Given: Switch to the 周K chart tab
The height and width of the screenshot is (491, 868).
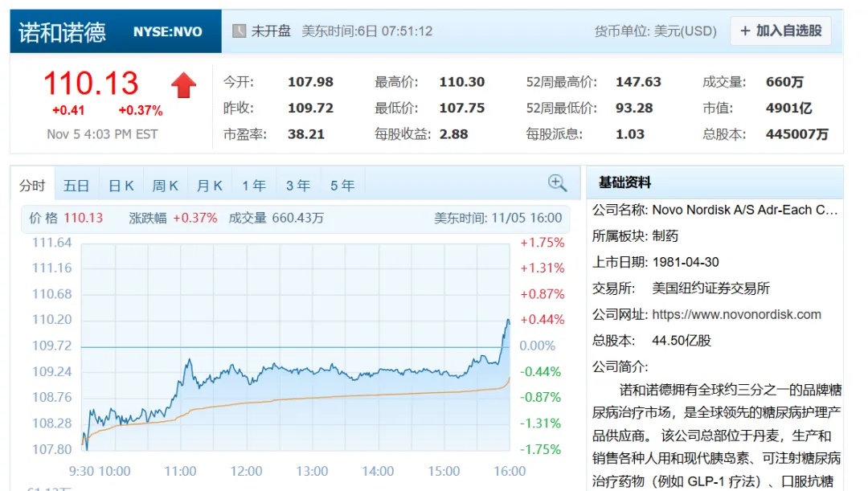Looking at the screenshot, I should pos(165,186).
